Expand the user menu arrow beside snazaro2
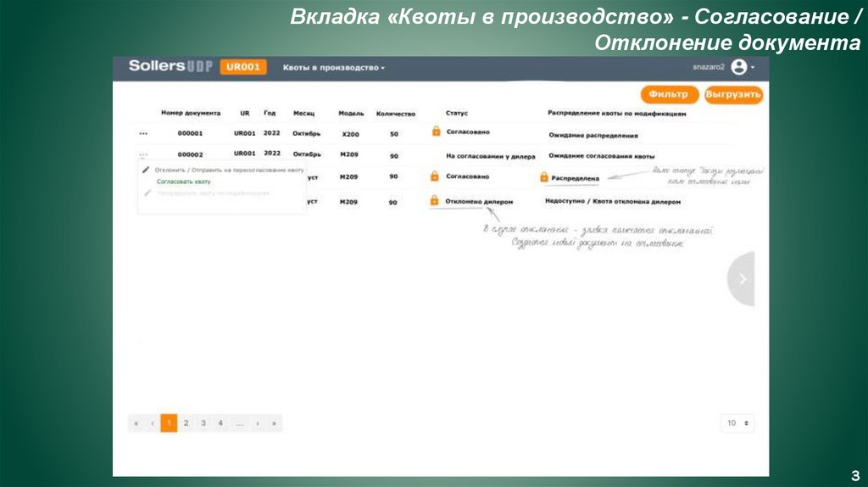Image resolution: width=868 pixels, height=487 pixels. [x=753, y=68]
